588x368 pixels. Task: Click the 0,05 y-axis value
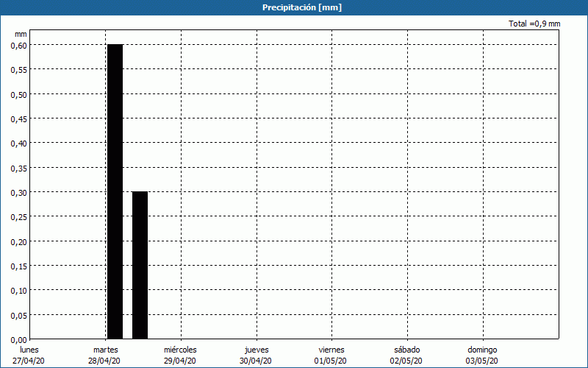coord(19,316)
